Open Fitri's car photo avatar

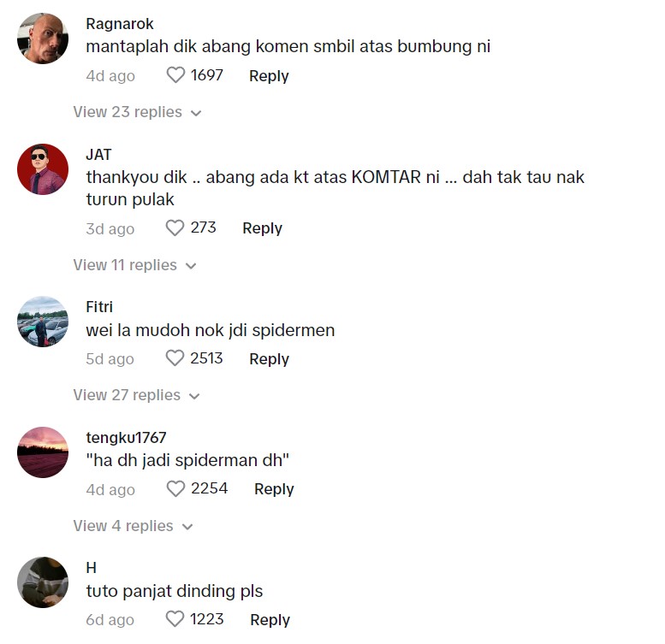point(43,322)
